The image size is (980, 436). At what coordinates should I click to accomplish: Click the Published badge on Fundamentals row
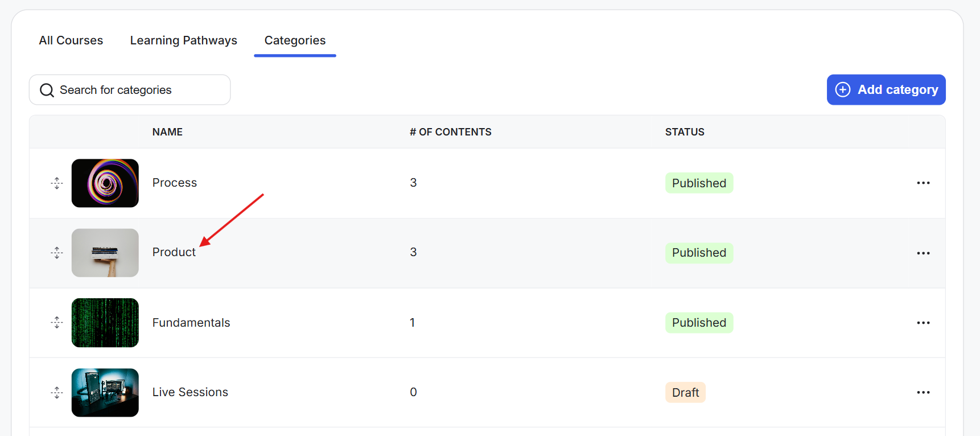699,323
